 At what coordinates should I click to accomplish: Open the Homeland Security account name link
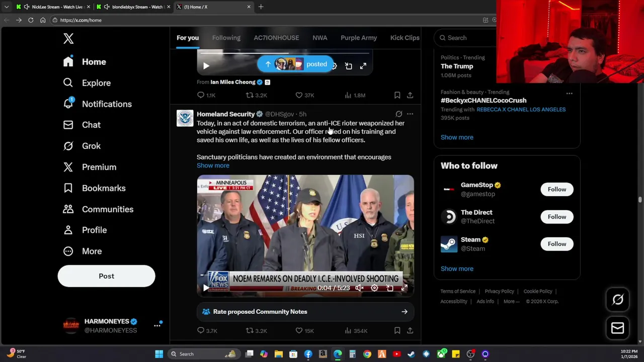[225, 114]
